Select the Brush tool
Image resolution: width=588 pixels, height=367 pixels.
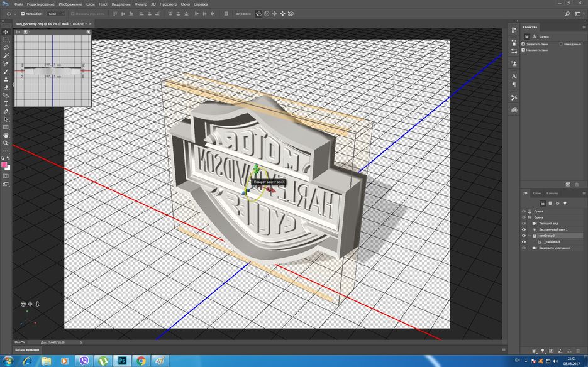click(6, 72)
